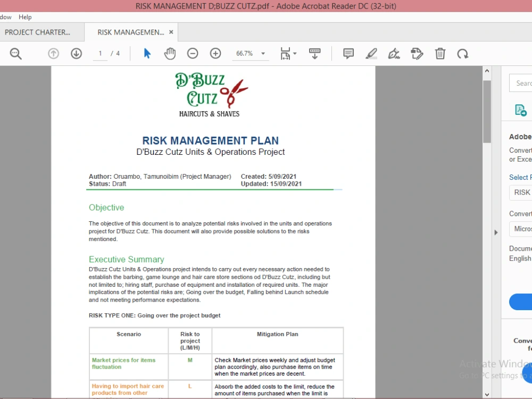
Task: Select the RISK MANAGEMEN... tab
Action: coord(131,32)
